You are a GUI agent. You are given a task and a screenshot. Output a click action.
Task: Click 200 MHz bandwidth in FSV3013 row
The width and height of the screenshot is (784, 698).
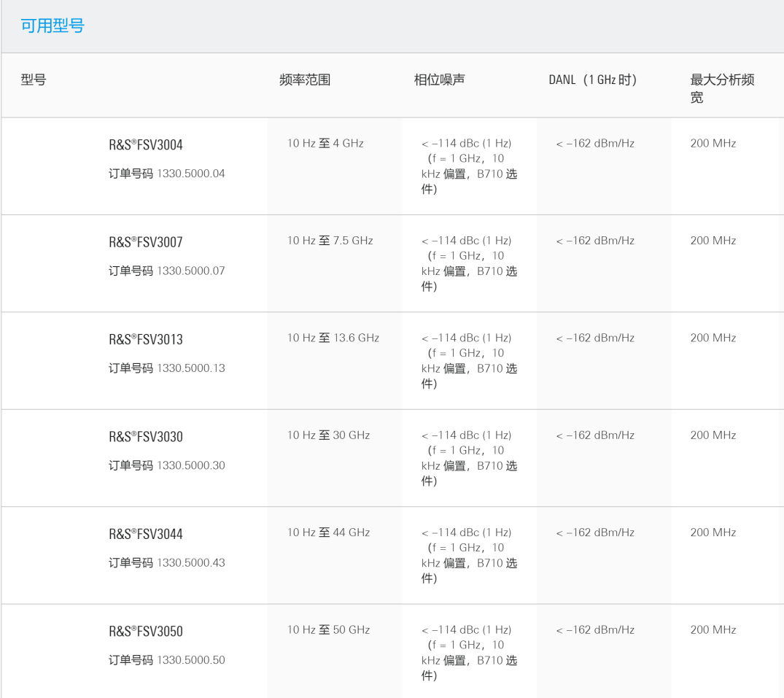[x=713, y=338]
